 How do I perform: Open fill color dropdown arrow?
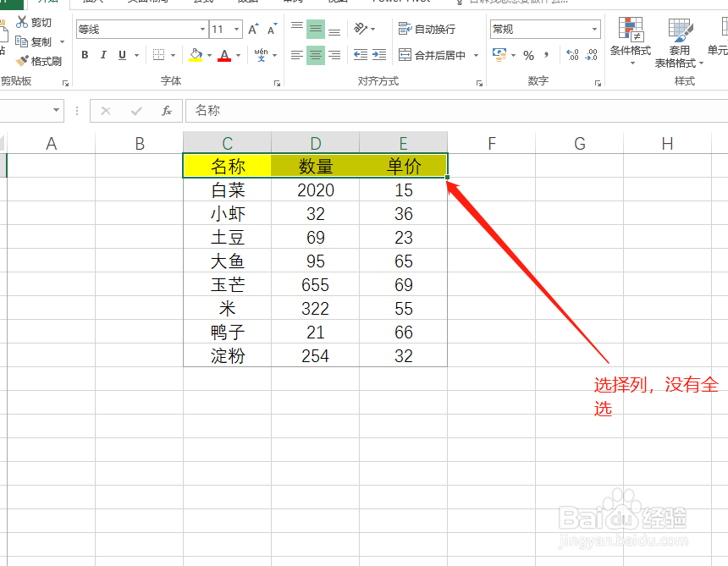point(209,56)
